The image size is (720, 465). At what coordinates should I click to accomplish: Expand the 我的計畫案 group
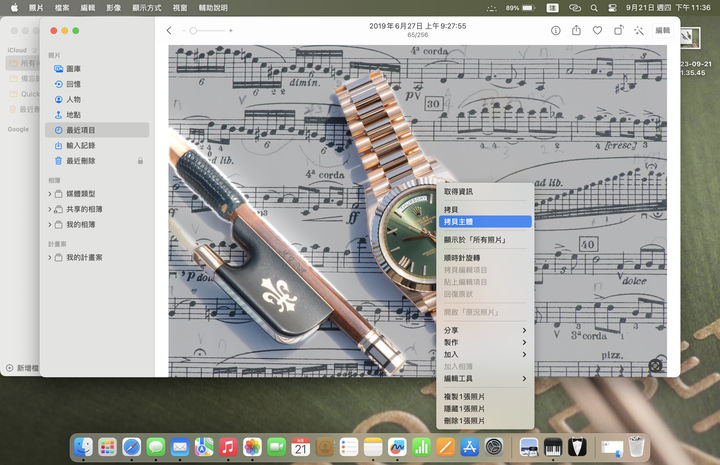(50, 258)
